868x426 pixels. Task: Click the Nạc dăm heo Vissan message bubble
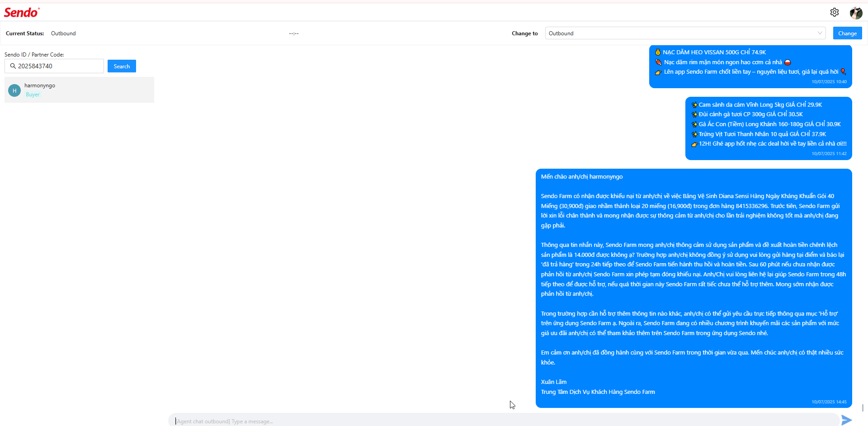click(x=750, y=66)
